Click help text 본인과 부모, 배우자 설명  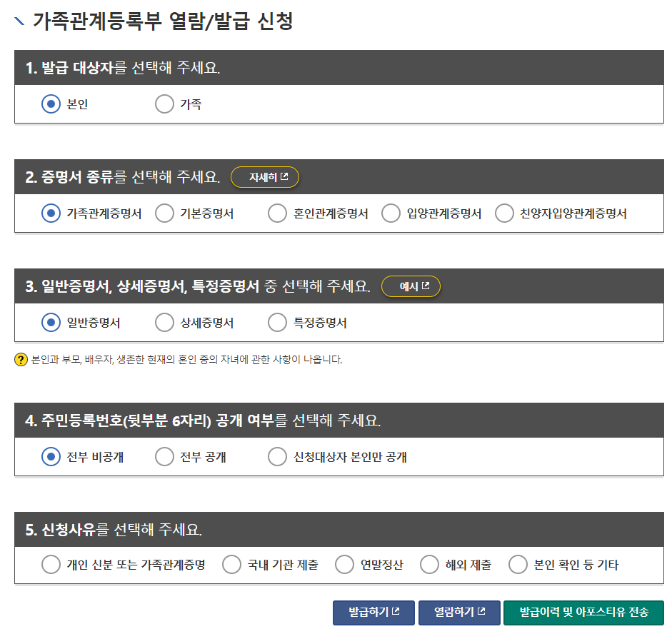(x=187, y=360)
